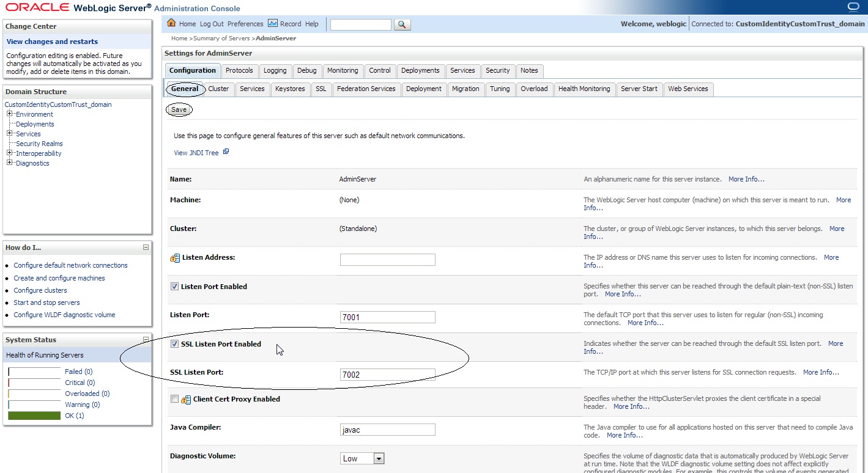Select the Debug tab
Screen dimensions: 868x473
coord(307,70)
